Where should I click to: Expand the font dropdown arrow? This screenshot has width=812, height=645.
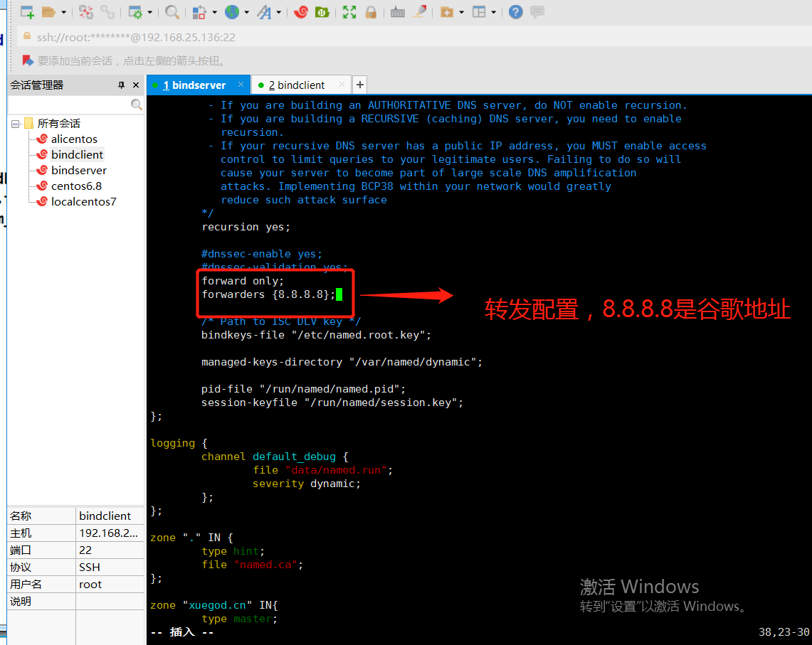click(x=278, y=12)
